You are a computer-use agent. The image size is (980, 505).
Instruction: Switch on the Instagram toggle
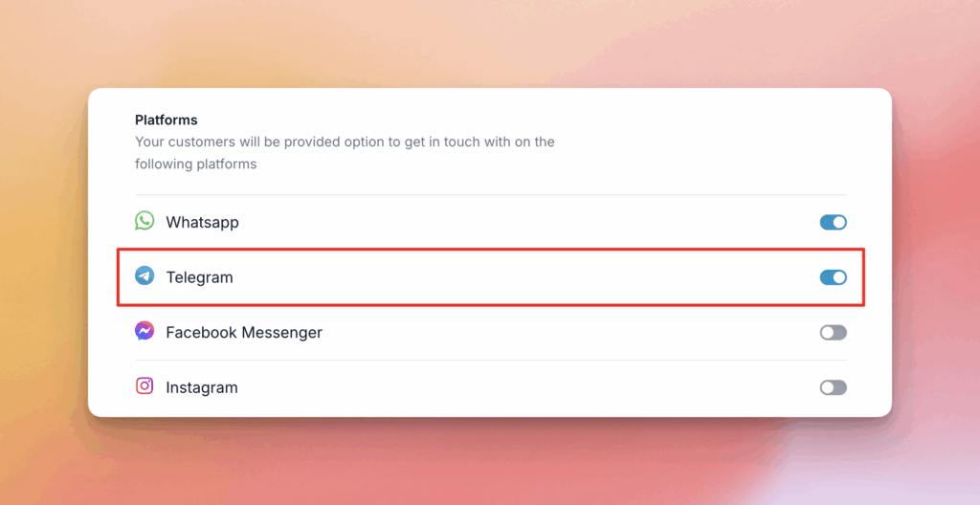pos(833,387)
